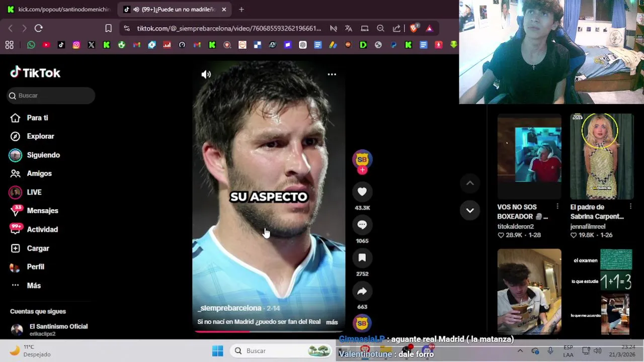Image resolution: width=644 pixels, height=362 pixels.
Task: Bookmark this page in the browser toolbar
Action: 108,29
